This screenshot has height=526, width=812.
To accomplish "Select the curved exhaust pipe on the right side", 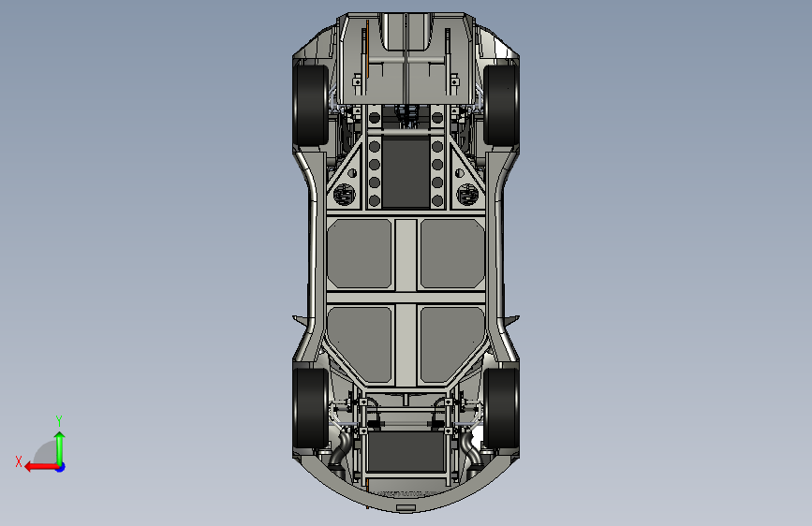I will click(471, 449).
